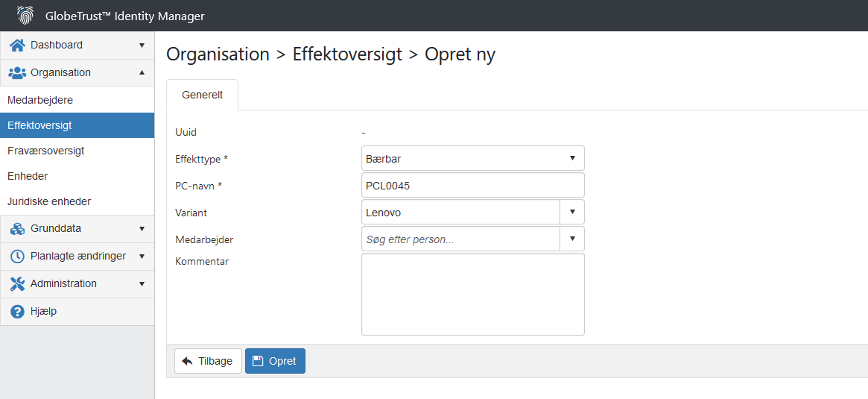Expand the Administration menu arrow

tap(142, 283)
